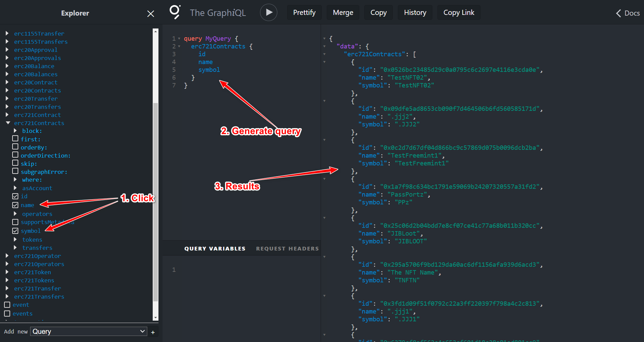Open the History panel button
This screenshot has width=644, height=342.
415,13
